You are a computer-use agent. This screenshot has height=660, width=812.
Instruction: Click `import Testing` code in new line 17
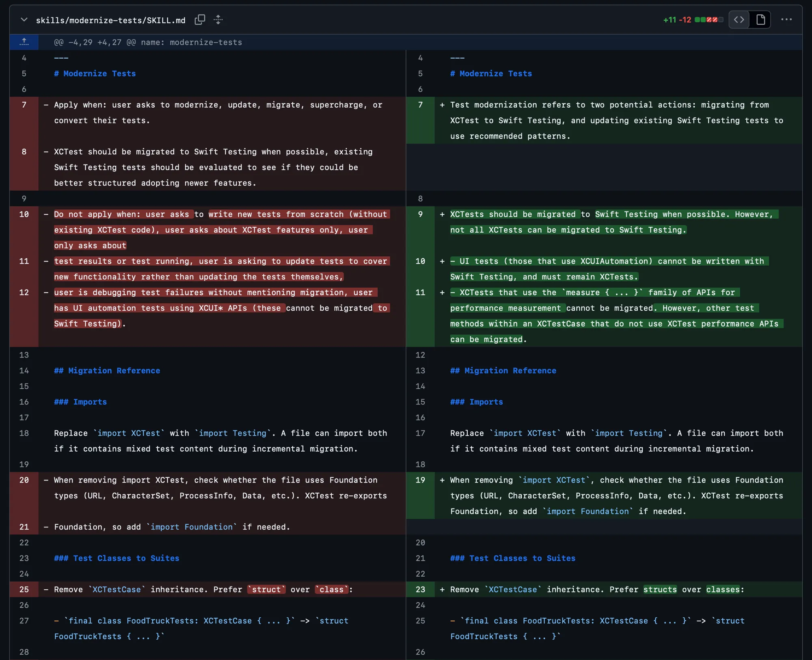coord(629,433)
